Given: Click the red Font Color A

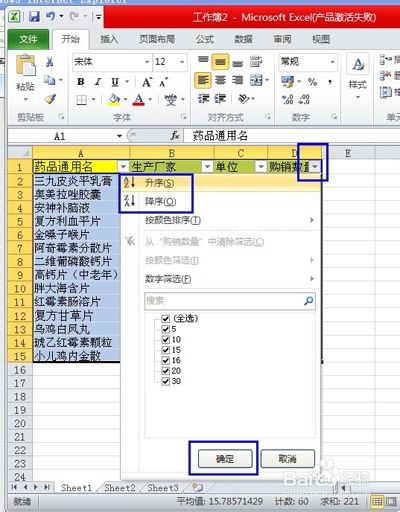Looking at the screenshot, I should 139,99.
